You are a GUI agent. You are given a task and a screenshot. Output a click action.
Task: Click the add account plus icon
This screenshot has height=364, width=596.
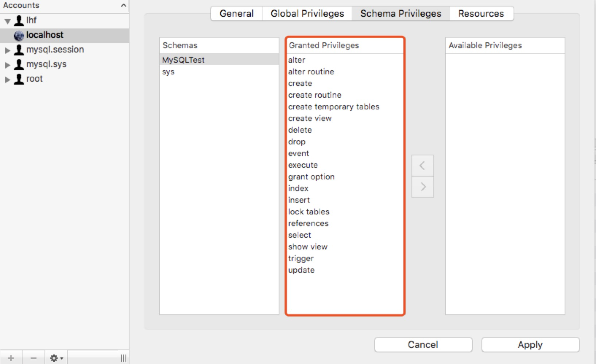11,358
